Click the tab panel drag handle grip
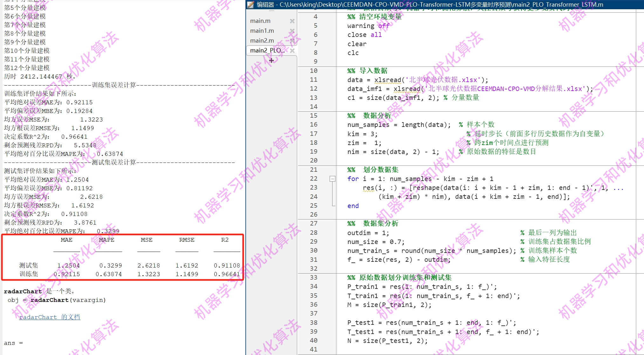This screenshot has height=355, width=644. click(271, 11)
